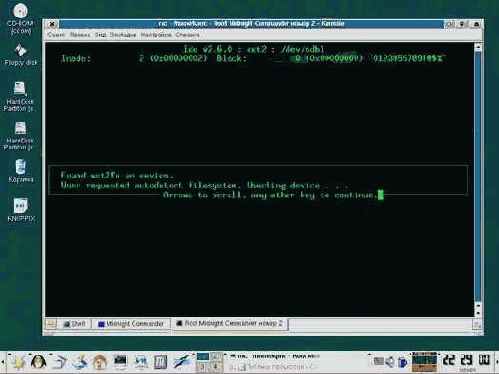Open the CD-ROM desktop icon
This screenshot has width=499, height=374.
(x=20, y=18)
